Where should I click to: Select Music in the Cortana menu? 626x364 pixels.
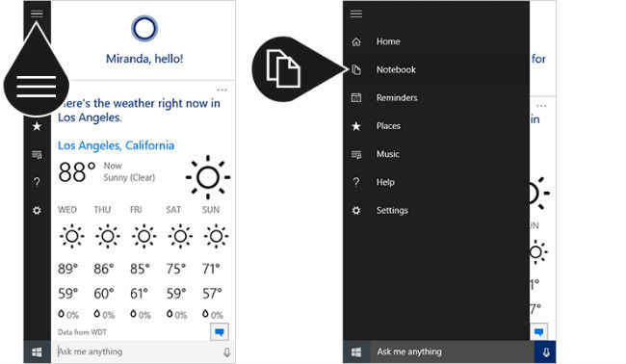(388, 154)
